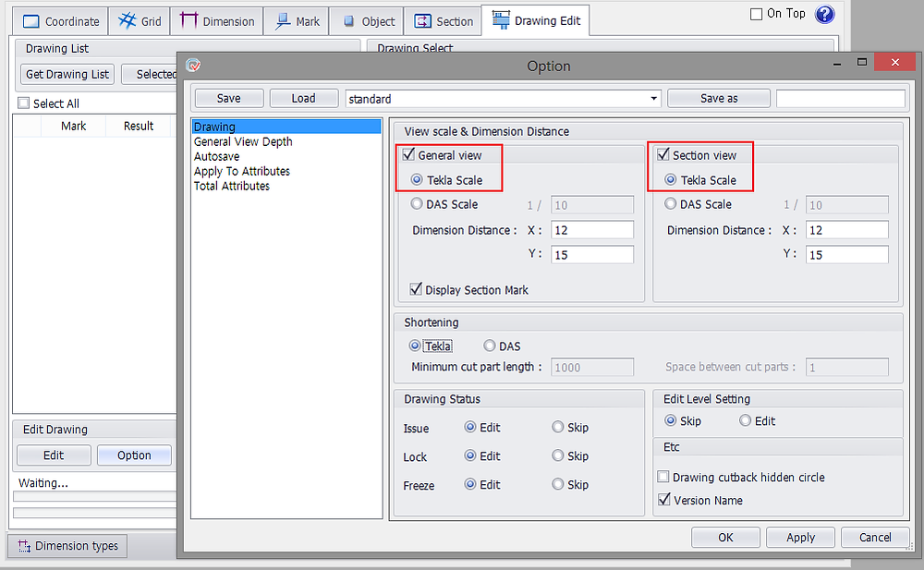Check the Select All checkbox
This screenshot has width=924, height=570.
pyautogui.click(x=24, y=103)
